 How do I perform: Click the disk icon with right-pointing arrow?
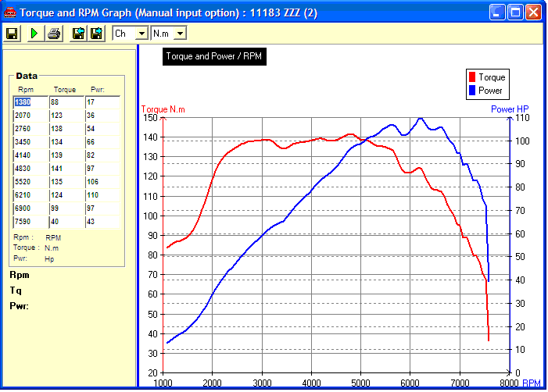[x=96, y=34]
